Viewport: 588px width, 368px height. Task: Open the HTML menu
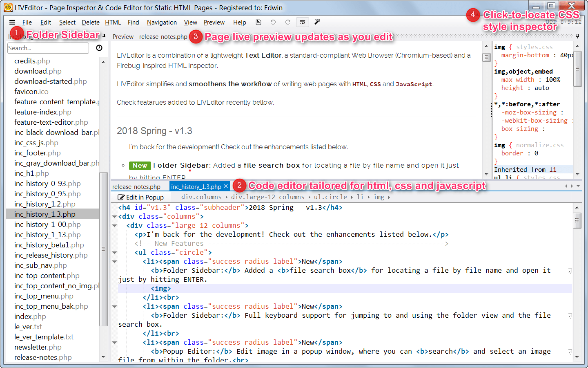[113, 22]
